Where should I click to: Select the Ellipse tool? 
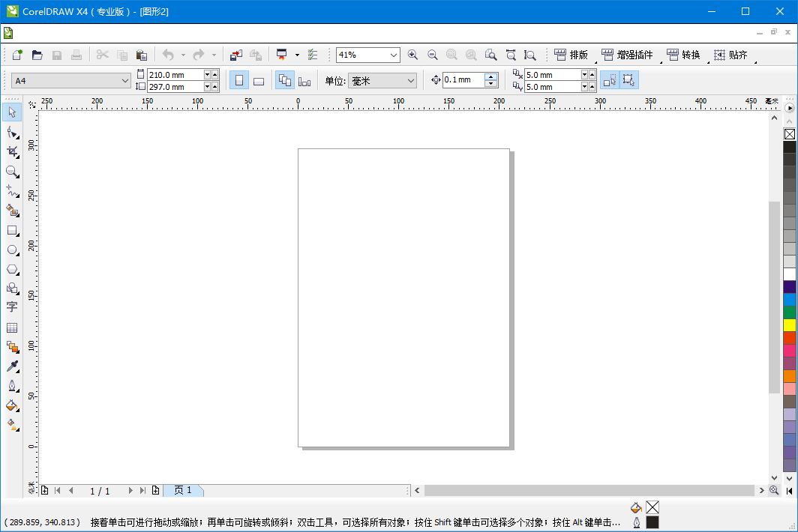click(12, 250)
